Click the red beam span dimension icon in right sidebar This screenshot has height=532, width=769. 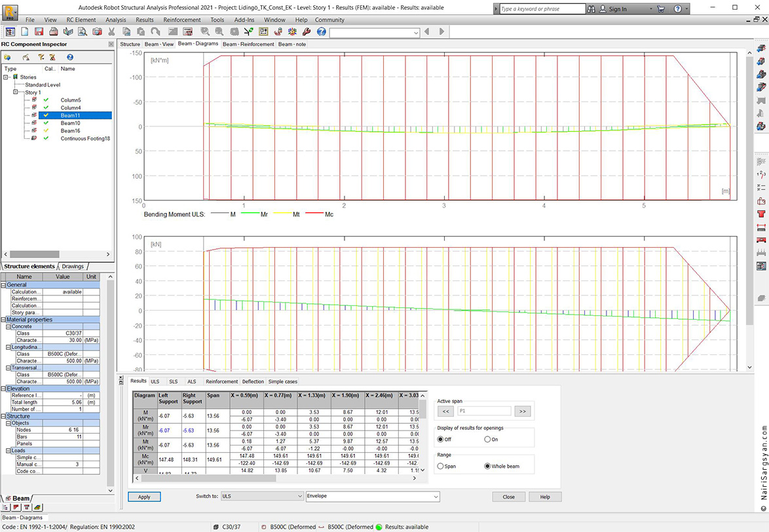click(761, 227)
